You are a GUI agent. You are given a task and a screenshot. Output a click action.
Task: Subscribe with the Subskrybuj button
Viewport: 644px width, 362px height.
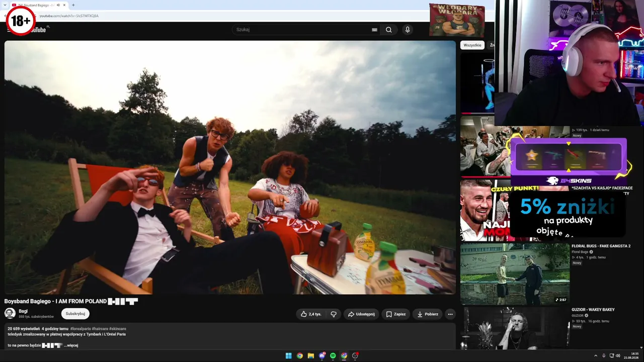[x=75, y=314]
